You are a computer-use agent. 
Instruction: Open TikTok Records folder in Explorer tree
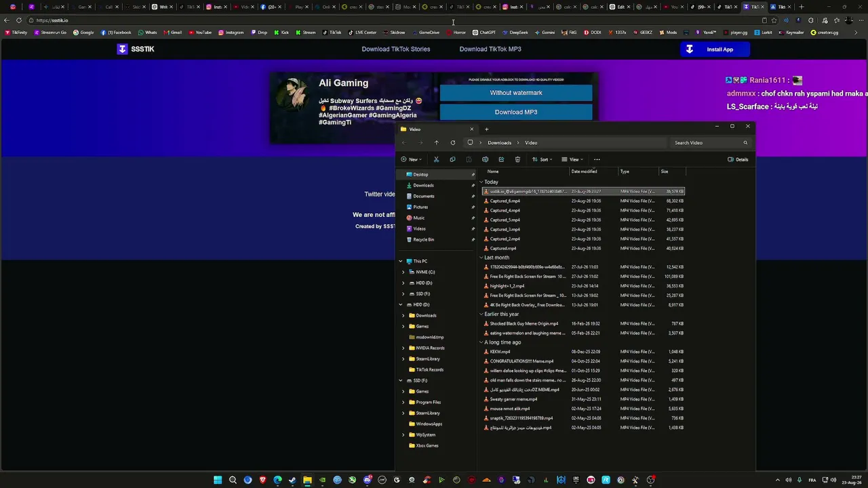point(427,369)
